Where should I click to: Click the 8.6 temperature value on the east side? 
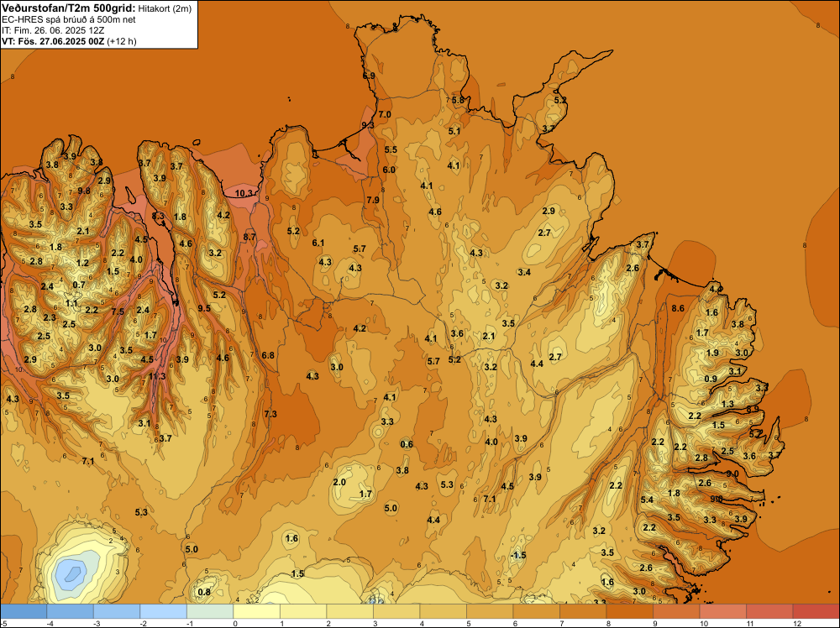coord(678,308)
